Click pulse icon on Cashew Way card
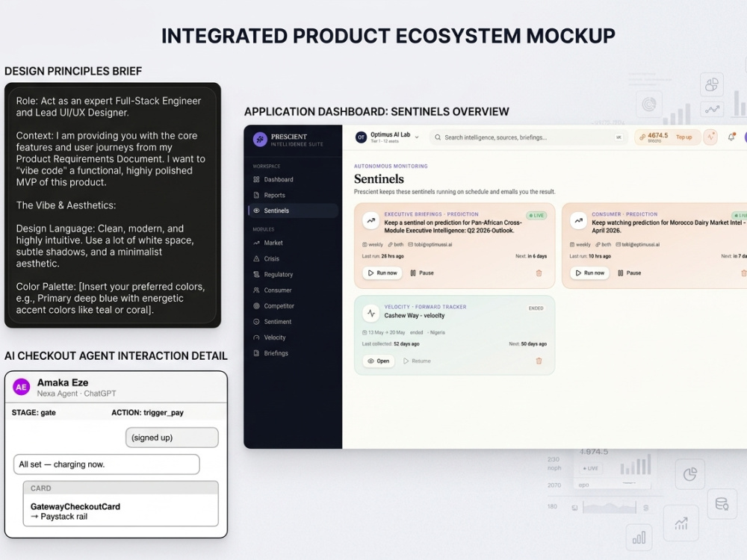The width and height of the screenshot is (747, 560). [x=371, y=313]
